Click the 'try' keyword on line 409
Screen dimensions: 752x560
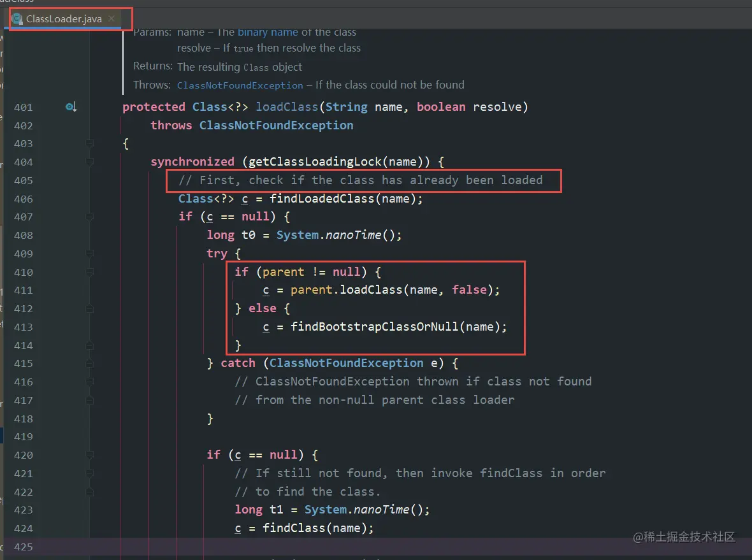[x=217, y=254]
